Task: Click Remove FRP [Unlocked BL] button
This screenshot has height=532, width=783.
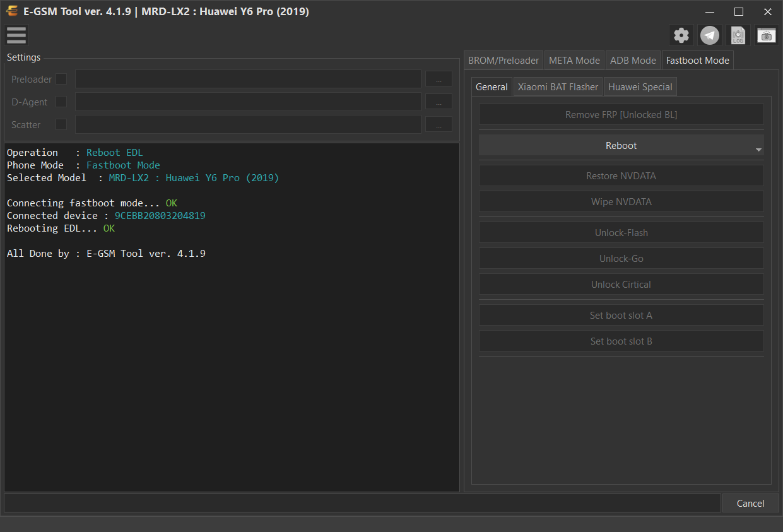Action: (x=621, y=115)
